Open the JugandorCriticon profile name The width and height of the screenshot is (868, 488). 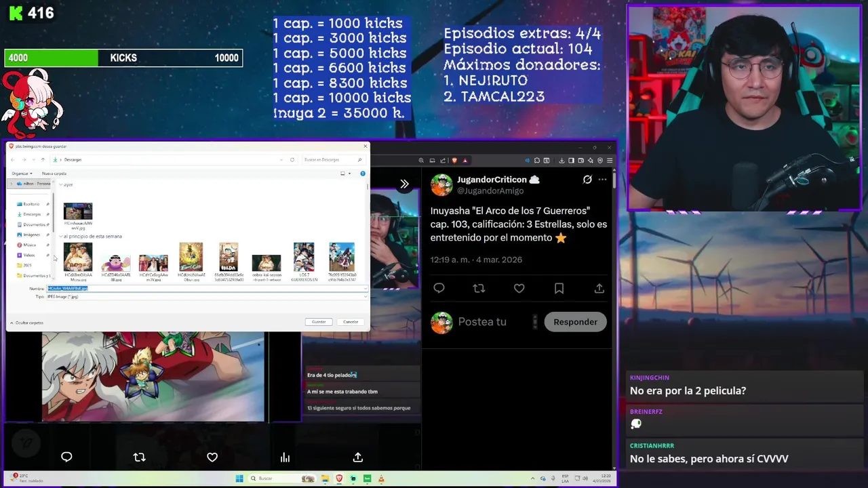(x=492, y=180)
